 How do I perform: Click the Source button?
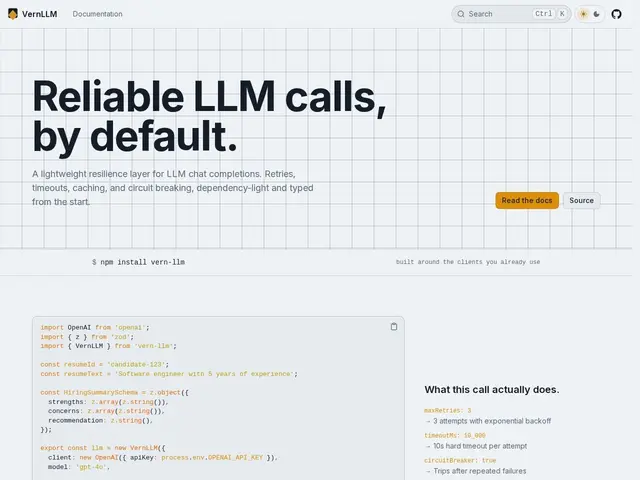(x=582, y=200)
